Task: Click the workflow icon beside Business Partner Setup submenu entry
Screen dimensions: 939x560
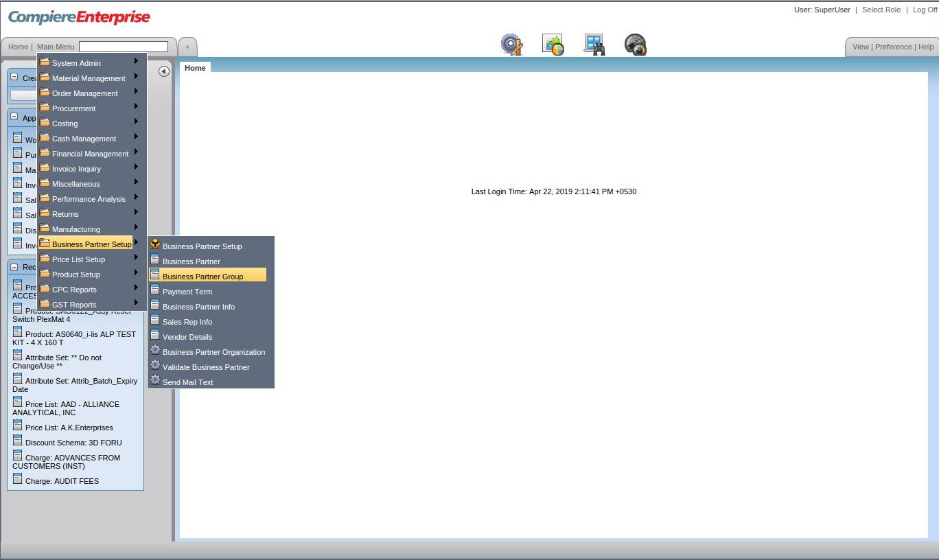Action: coord(155,244)
